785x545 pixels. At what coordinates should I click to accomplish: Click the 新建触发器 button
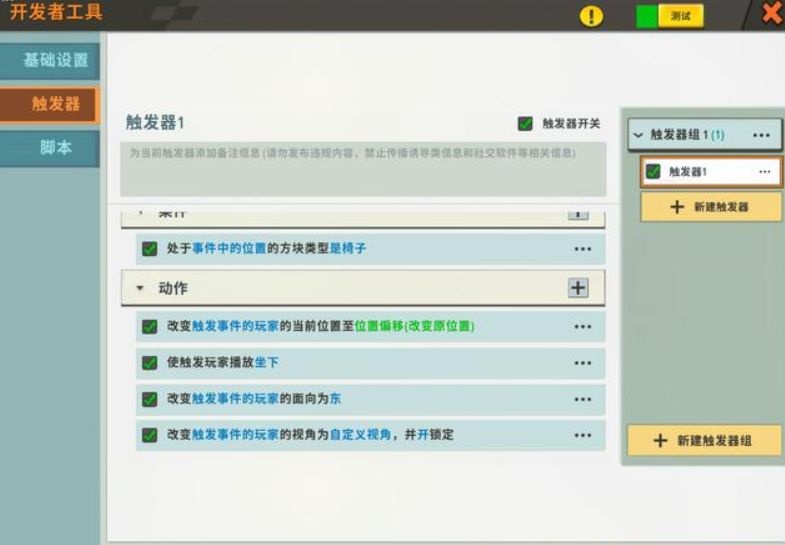710,207
